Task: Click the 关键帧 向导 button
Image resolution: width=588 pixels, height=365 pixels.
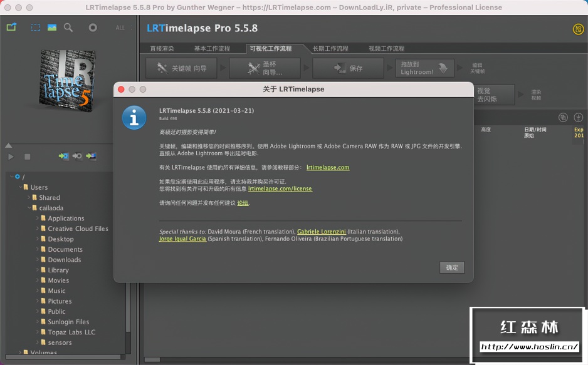Action: pos(182,68)
